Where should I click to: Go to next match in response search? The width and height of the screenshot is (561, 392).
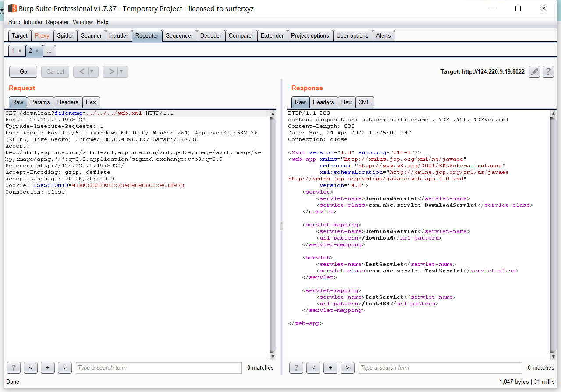tap(347, 368)
